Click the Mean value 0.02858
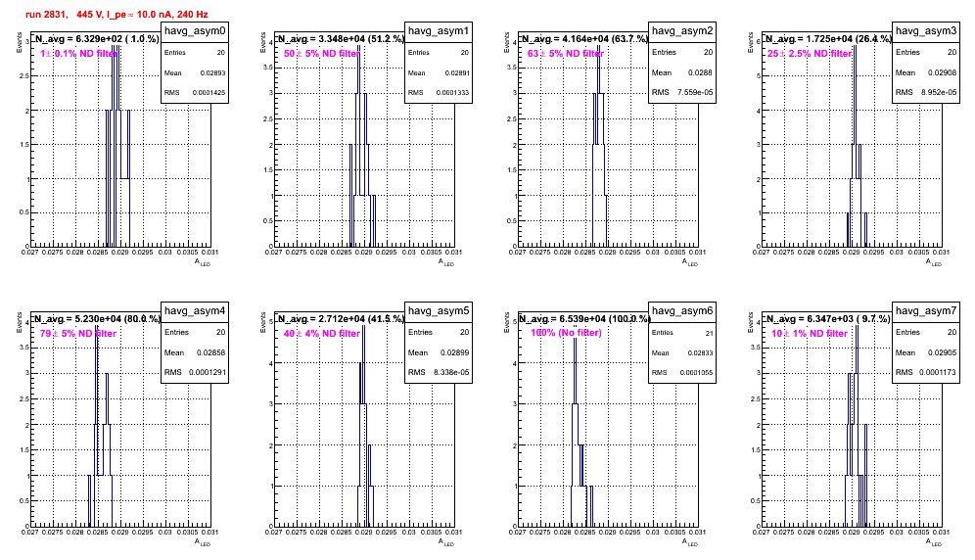Image resolution: width=975 pixels, height=560 pixels. 210,352
